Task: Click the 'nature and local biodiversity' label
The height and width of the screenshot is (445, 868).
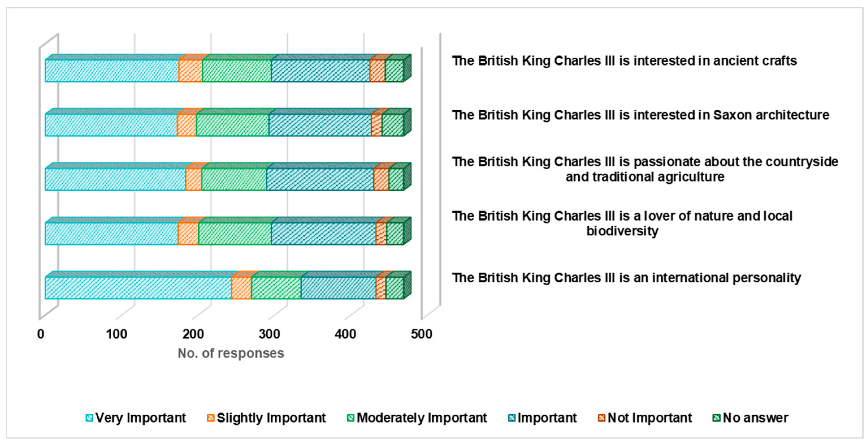Action: pyautogui.click(x=622, y=223)
